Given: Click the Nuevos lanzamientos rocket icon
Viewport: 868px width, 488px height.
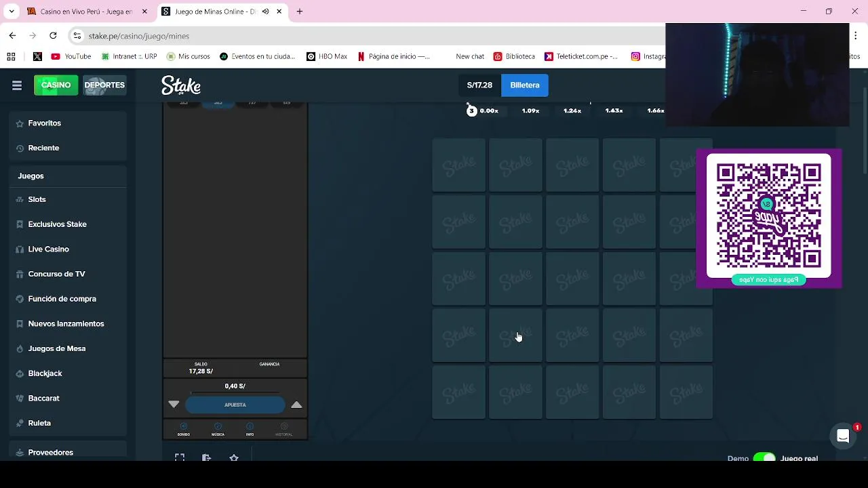Looking at the screenshot, I should pyautogui.click(x=20, y=324).
